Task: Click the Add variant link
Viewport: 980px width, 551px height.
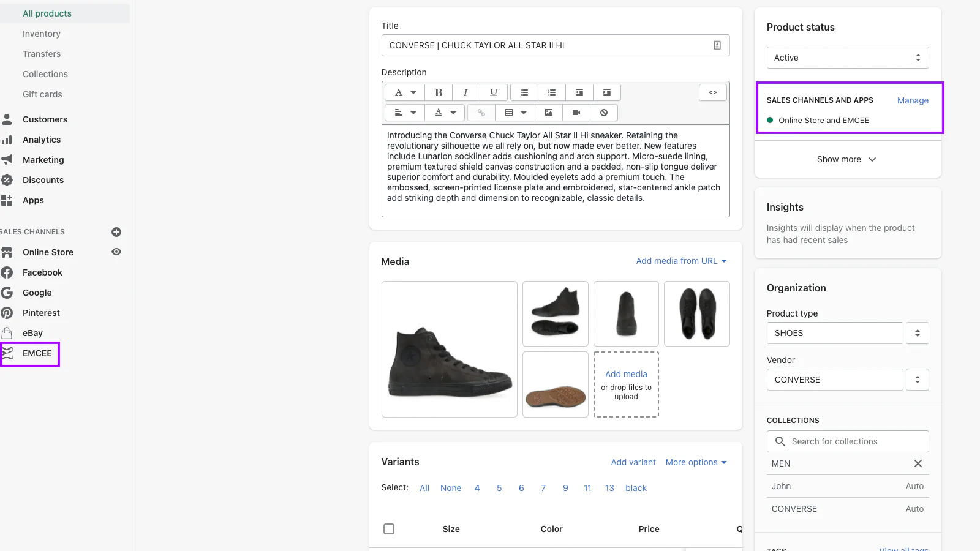Action: click(633, 462)
